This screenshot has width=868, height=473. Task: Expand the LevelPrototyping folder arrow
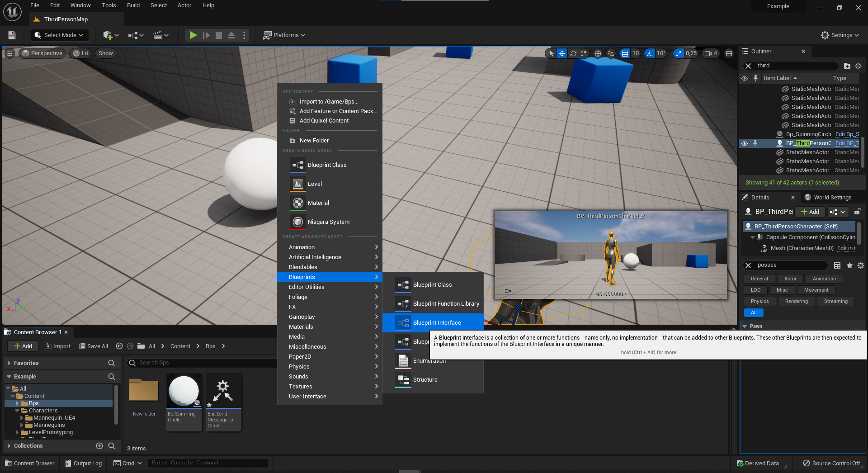coord(17,432)
